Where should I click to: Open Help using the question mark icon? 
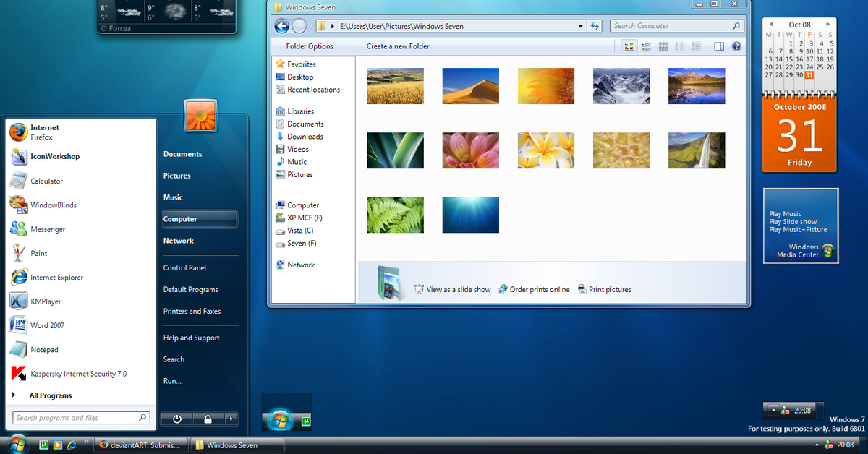click(736, 46)
